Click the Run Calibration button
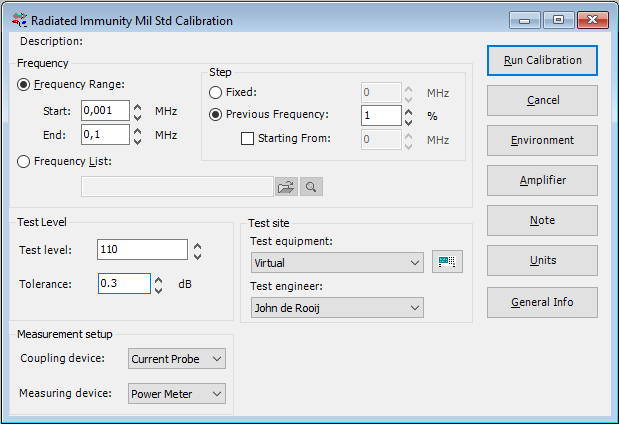Screen dimensions: 619x424 click(x=542, y=60)
